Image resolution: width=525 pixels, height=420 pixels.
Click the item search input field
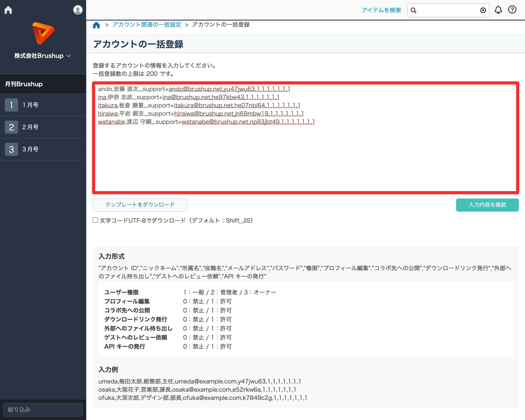448,10
